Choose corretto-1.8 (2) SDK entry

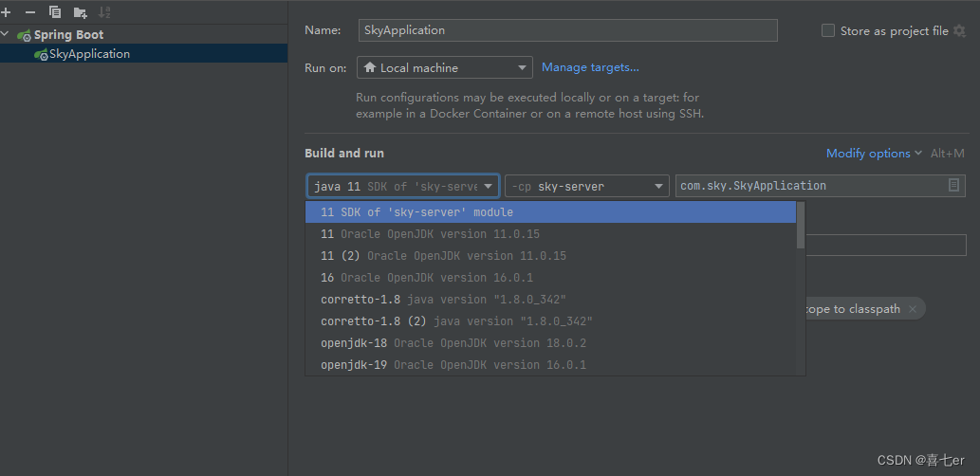coord(550,321)
